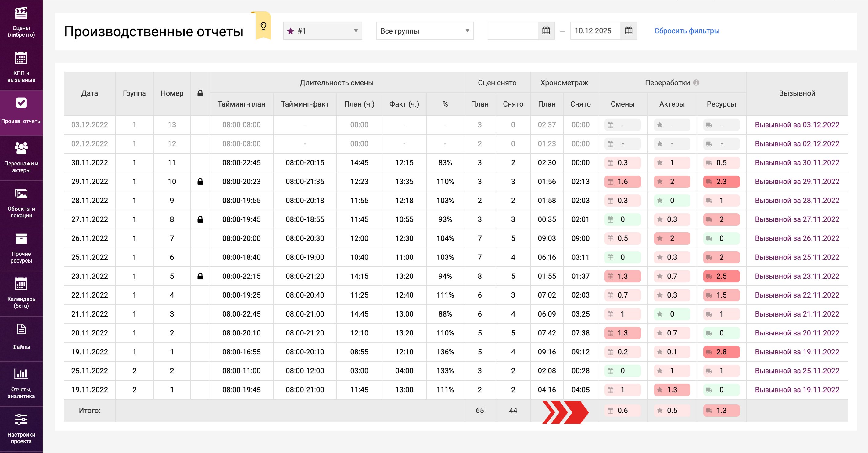
Task: Open Вызывной за 30.11.2022 link
Action: (x=797, y=163)
